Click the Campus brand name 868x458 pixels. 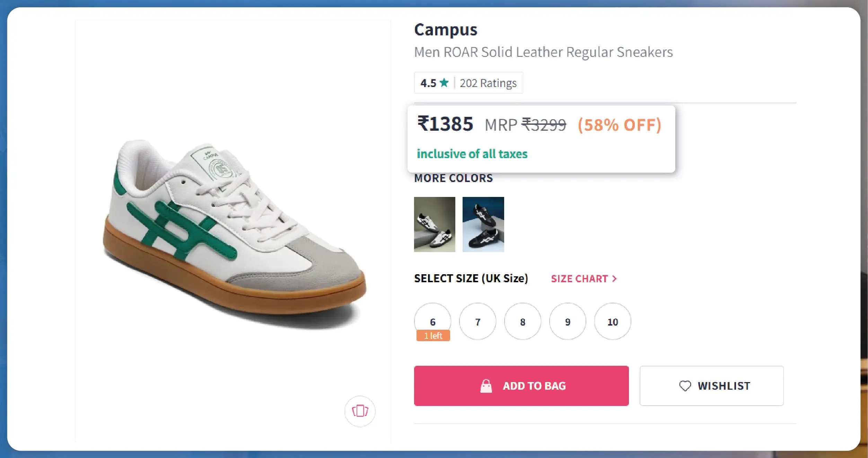tap(446, 30)
